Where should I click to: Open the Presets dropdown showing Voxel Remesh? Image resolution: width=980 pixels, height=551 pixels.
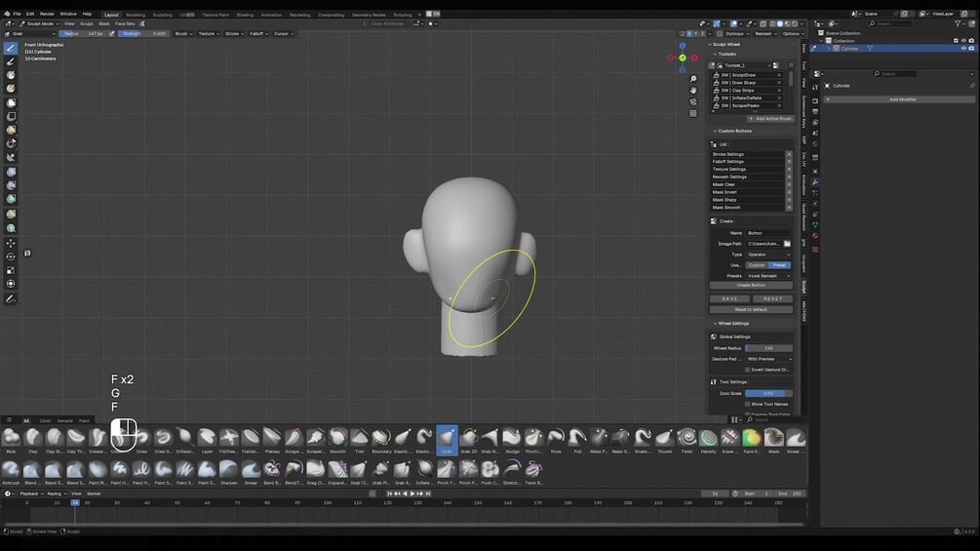[x=768, y=275]
